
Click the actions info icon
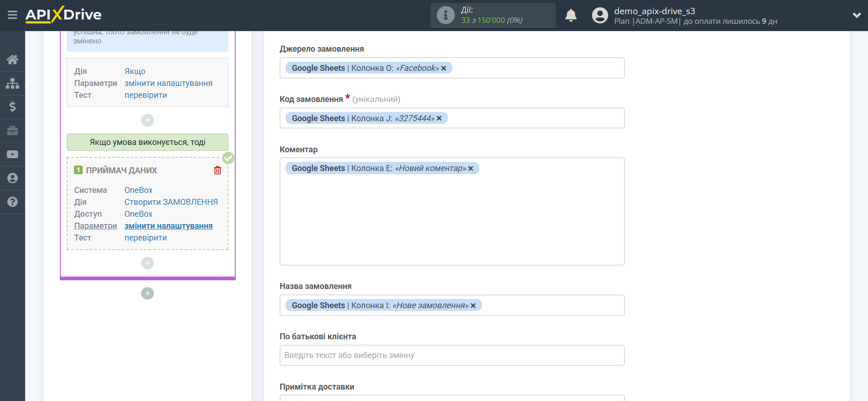[445, 15]
